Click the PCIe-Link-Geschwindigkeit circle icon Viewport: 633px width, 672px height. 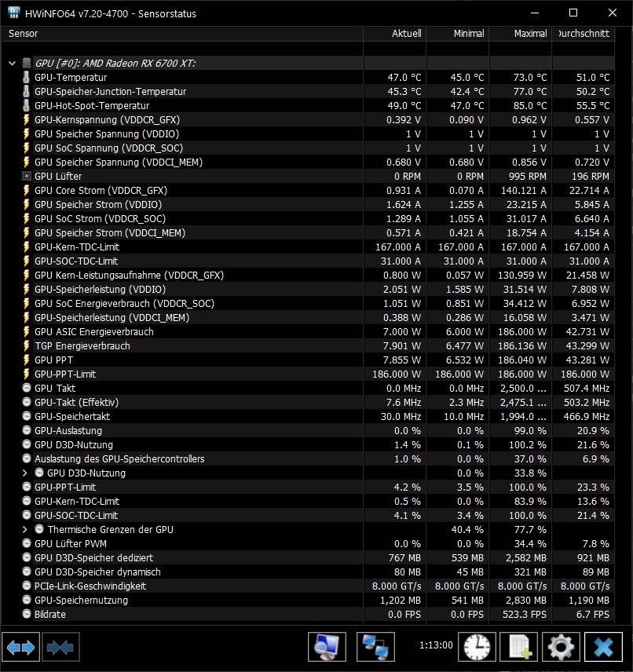point(27,586)
